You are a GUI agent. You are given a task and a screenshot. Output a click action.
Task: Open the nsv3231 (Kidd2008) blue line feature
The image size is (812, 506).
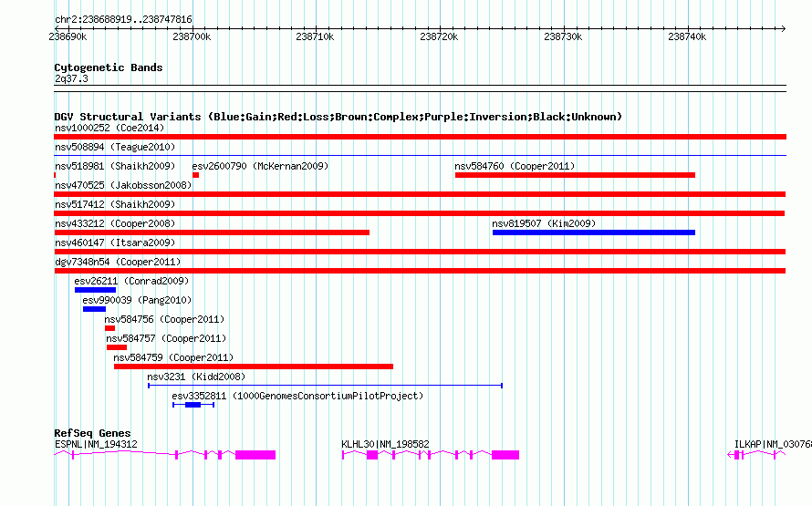(325, 386)
